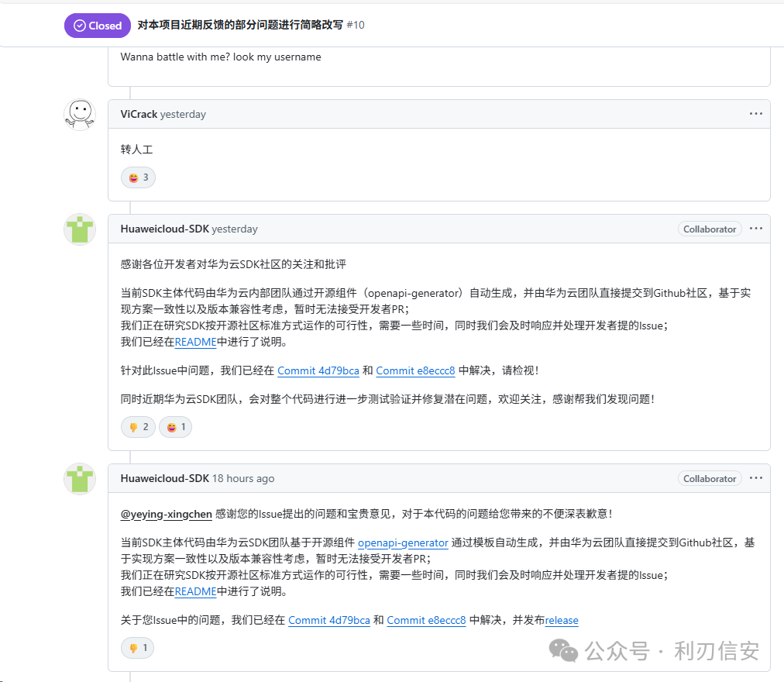The width and height of the screenshot is (784, 682).
Task: Toggle thumbs-down reaction with count 1
Action: pyautogui.click(x=137, y=648)
